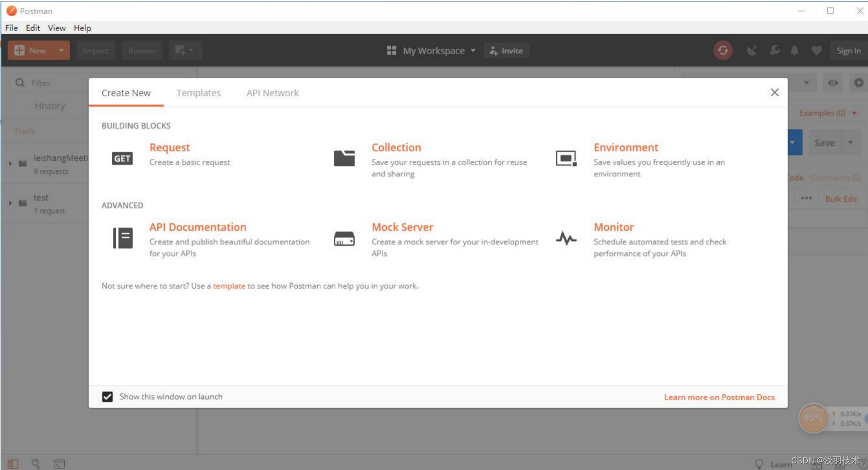Click the template link in hint text
This screenshot has width=868, height=470.
tap(229, 286)
